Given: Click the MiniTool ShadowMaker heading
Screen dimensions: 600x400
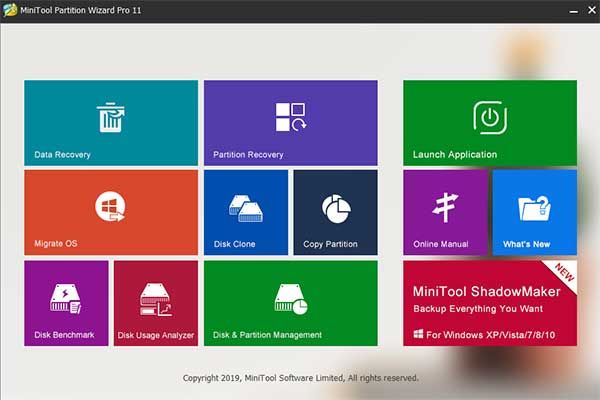Looking at the screenshot, I should (x=486, y=292).
